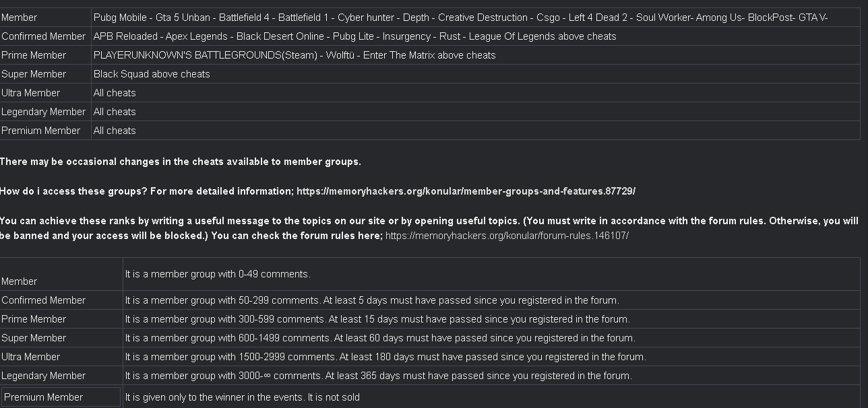
Task: Click the 1500-2999 comments requirement text
Action: (x=385, y=357)
